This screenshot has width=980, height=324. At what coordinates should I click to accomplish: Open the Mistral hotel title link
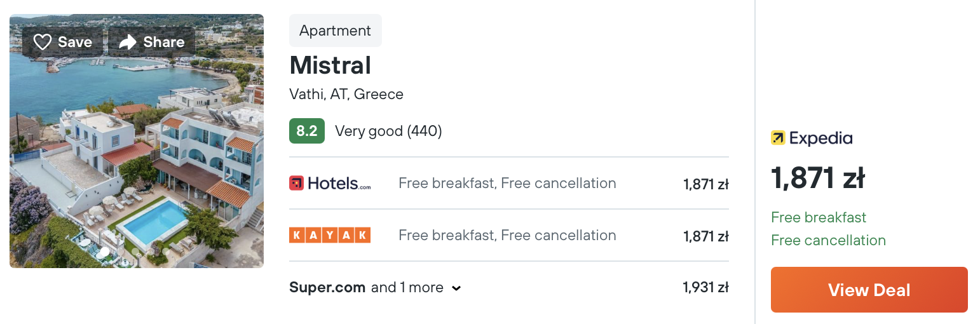click(x=330, y=65)
